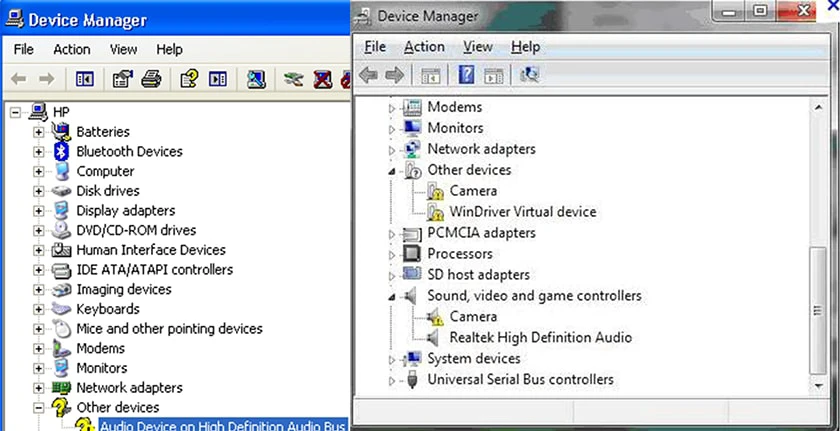Expand Modems in right window
The height and width of the screenshot is (431, 840).
pos(392,109)
